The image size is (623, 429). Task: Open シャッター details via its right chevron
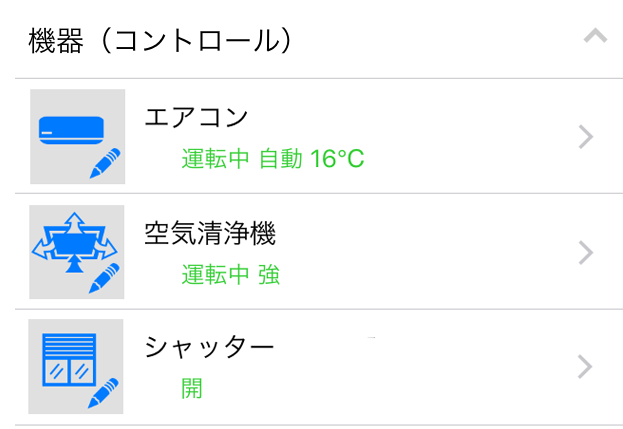587,367
